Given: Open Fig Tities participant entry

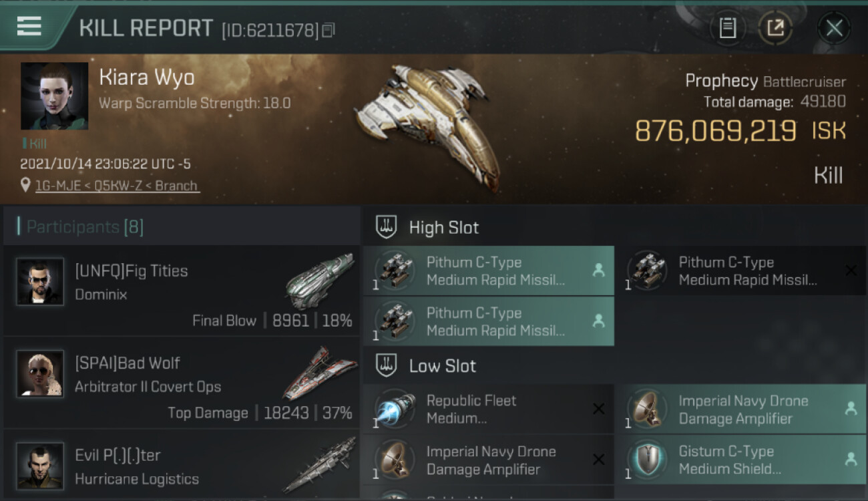Looking at the screenshot, I should tap(182, 291).
